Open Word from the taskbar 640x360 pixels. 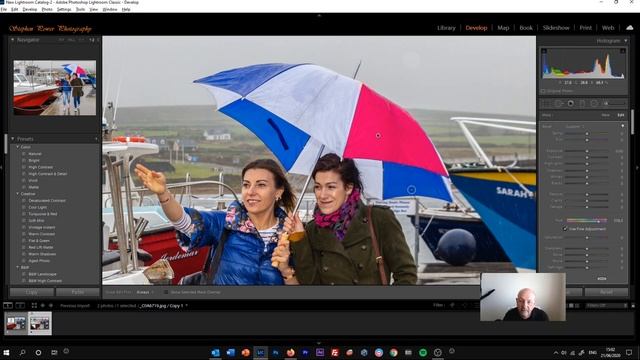point(231,352)
